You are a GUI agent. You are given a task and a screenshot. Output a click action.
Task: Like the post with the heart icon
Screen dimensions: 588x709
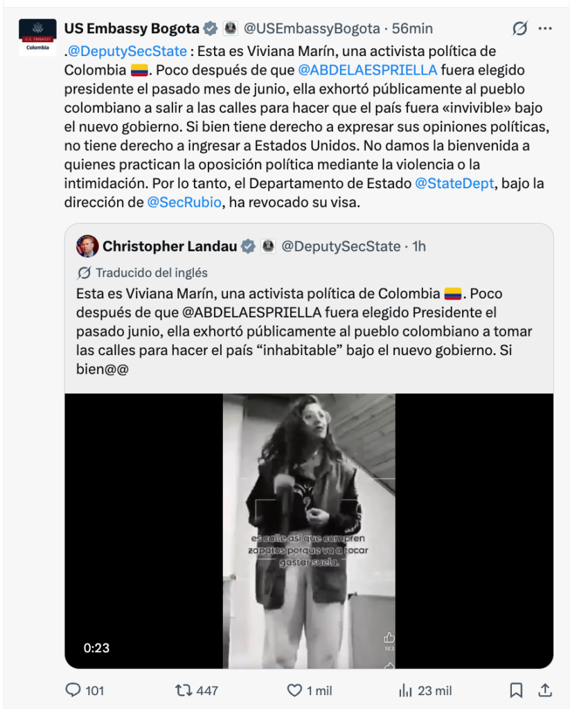294,690
